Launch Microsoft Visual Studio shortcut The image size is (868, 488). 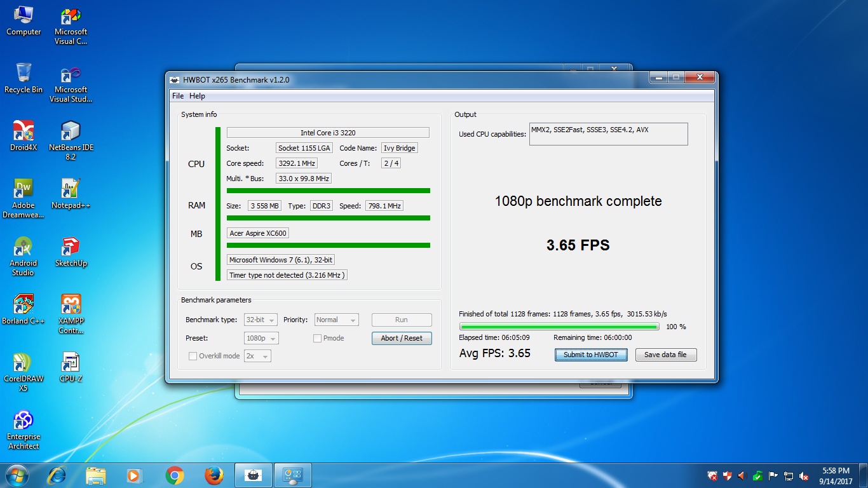click(71, 84)
